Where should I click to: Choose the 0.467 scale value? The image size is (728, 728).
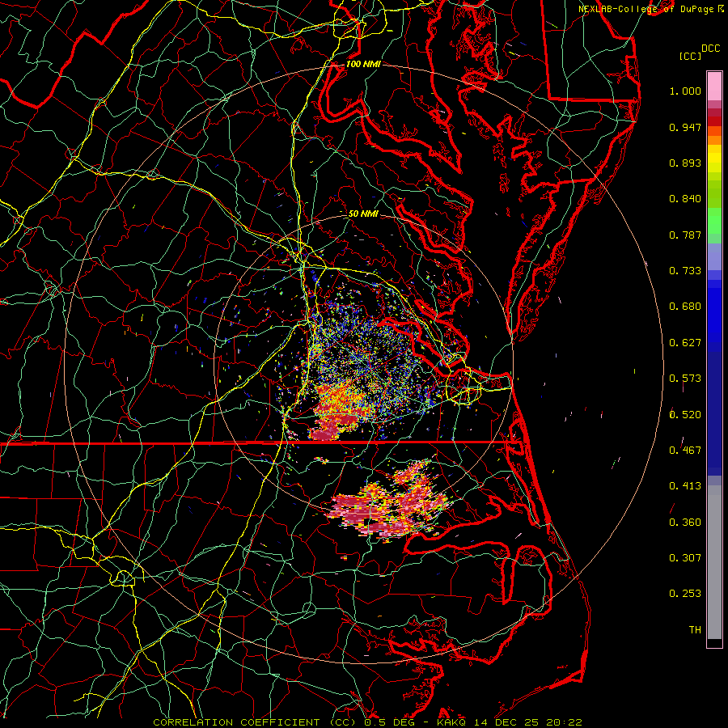685,451
